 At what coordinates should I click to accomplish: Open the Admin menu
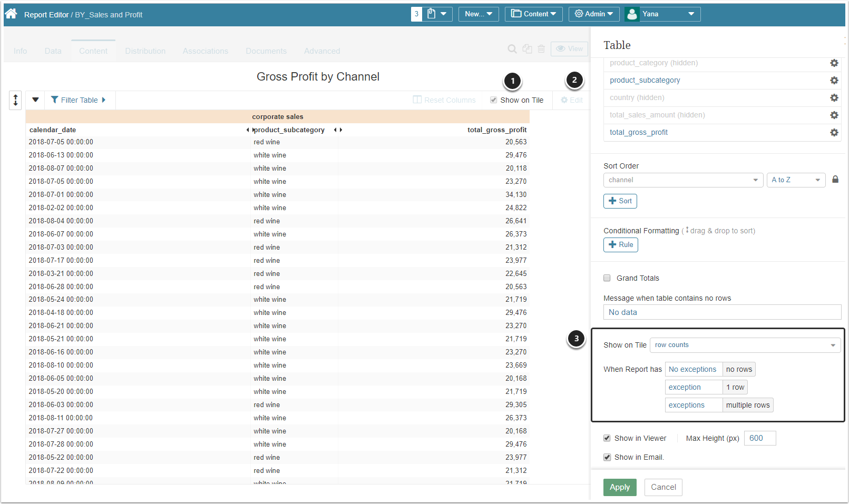[x=593, y=14]
